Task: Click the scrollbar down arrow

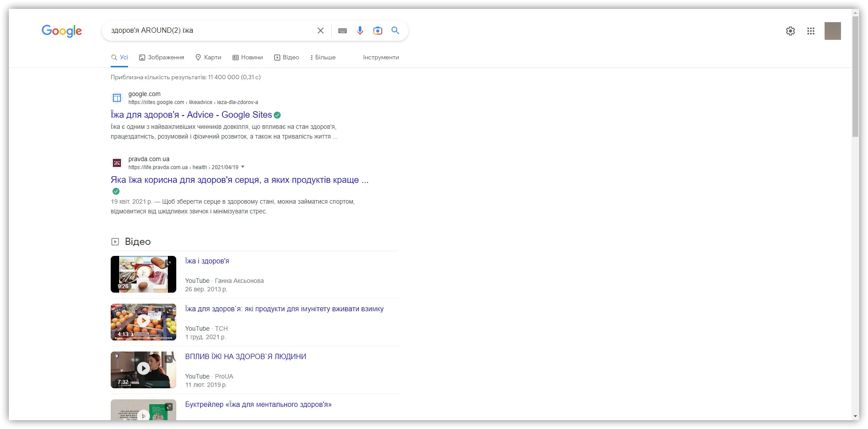Action: (856, 417)
